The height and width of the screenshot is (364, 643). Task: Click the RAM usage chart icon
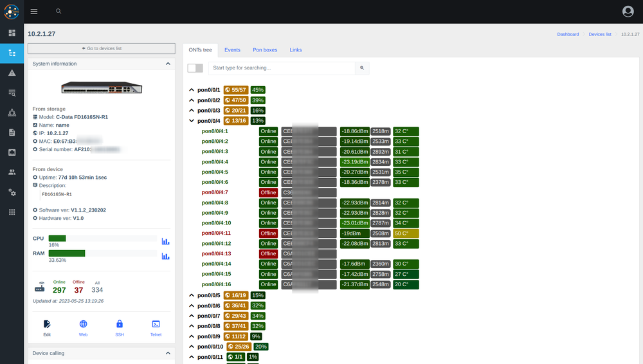[x=165, y=256]
